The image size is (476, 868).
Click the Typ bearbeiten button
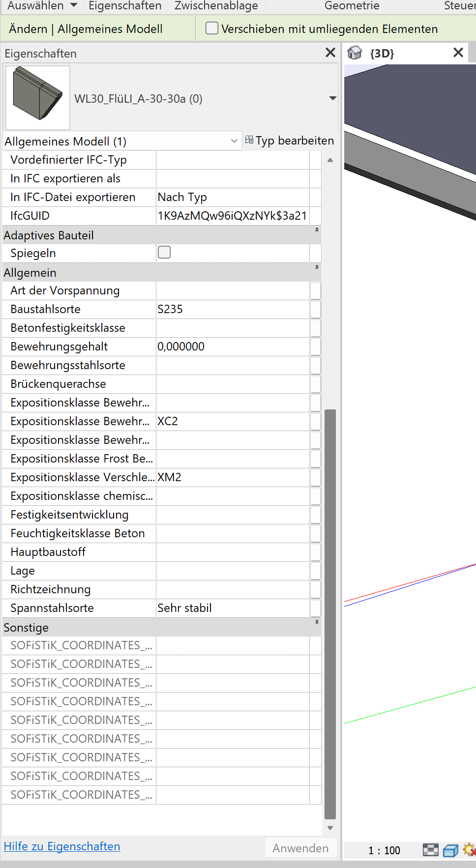point(290,141)
